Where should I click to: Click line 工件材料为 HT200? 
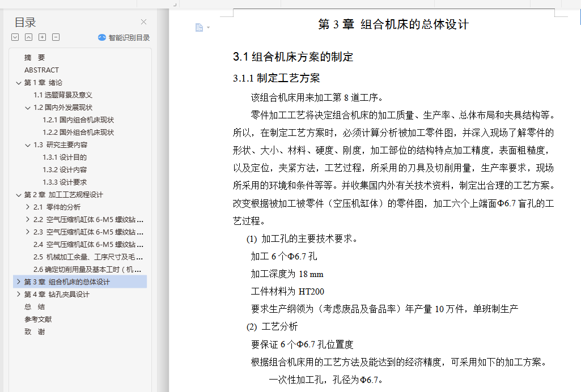287,292
